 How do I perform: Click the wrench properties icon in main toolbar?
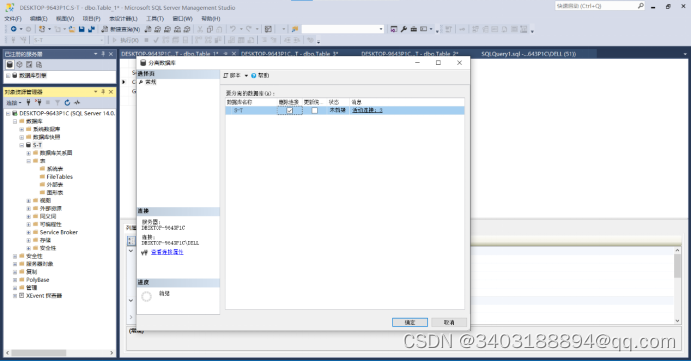(x=404, y=29)
